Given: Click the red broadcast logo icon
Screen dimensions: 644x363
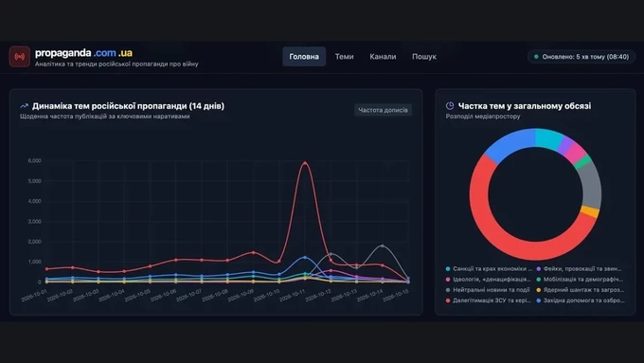Looking at the screenshot, I should (x=19, y=56).
